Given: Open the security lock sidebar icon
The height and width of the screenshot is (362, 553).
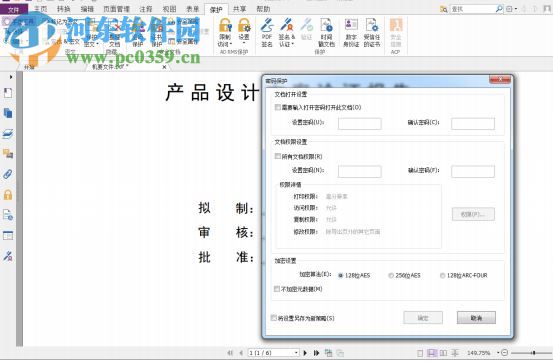Looking at the screenshot, I should pyautogui.click(x=8, y=194).
